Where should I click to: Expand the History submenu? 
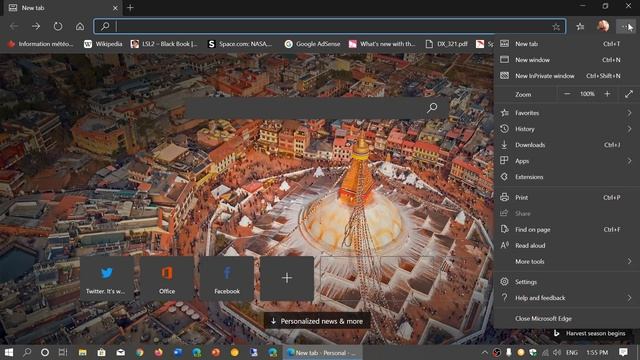[x=567, y=129]
